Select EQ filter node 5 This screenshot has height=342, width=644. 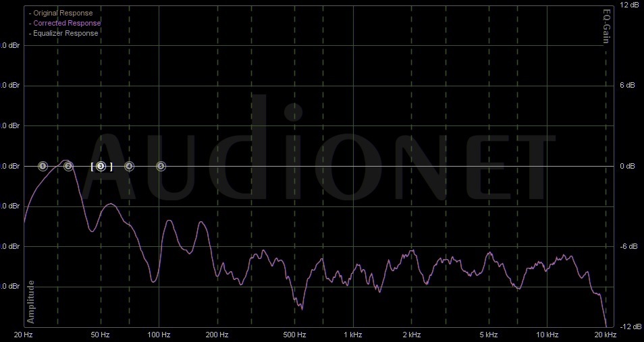pos(161,167)
